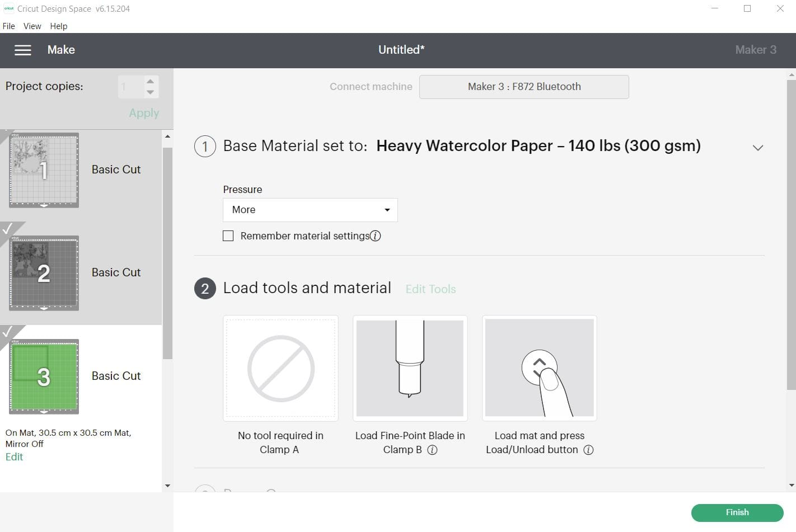Click the step 2 circle number

click(205, 289)
